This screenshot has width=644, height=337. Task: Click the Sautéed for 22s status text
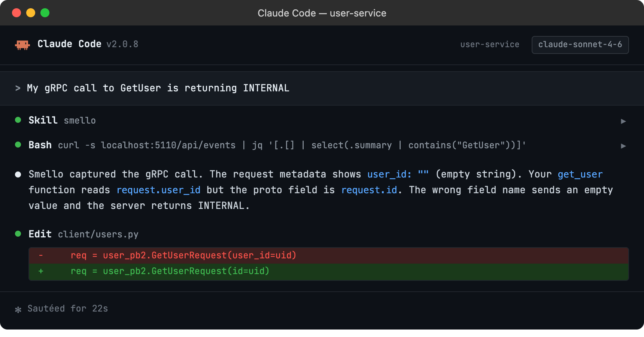point(68,309)
